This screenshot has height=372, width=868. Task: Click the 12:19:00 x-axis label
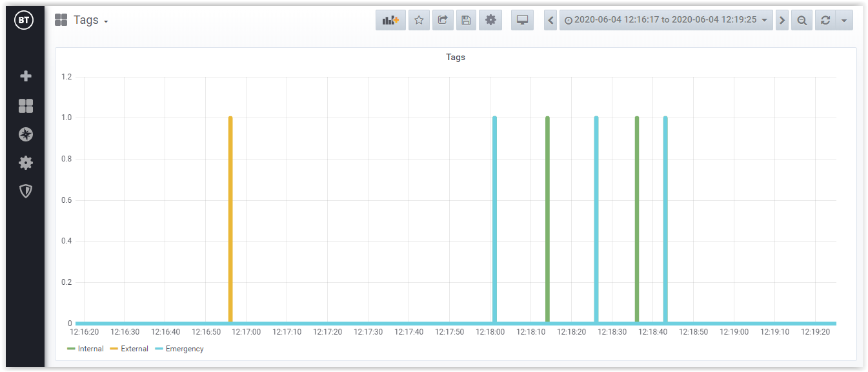click(734, 332)
